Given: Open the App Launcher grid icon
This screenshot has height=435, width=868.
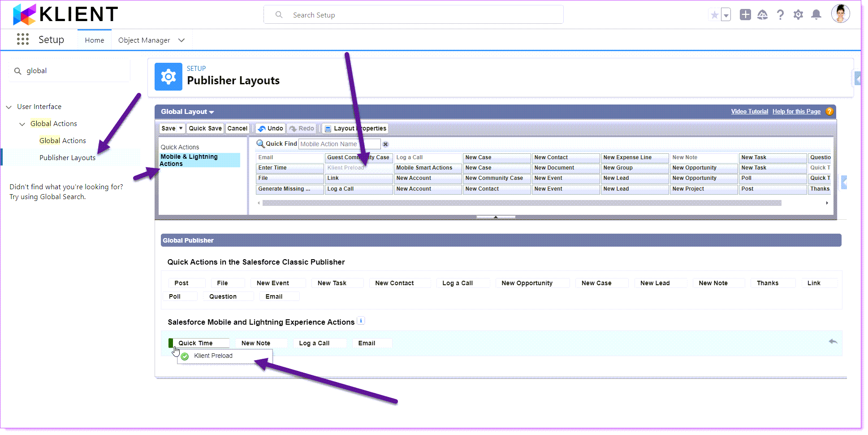Looking at the screenshot, I should [23, 39].
